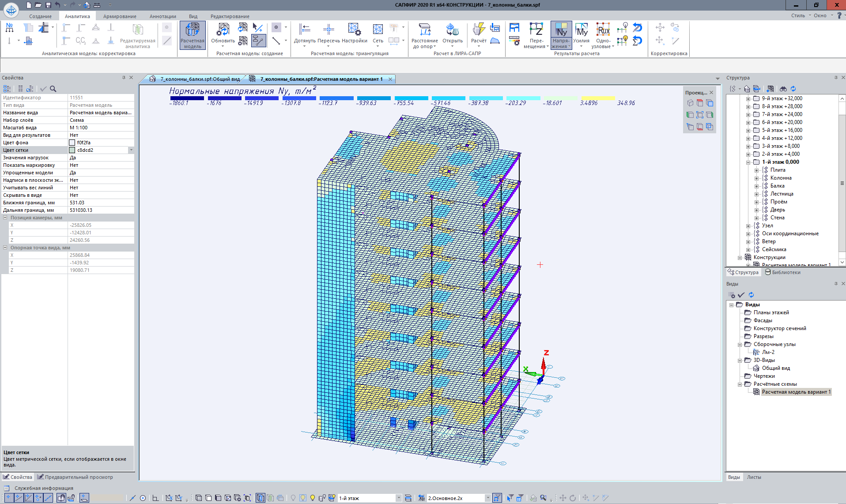The height and width of the screenshot is (504, 846).
Task: Run the Расчёт calculation icon
Action: click(478, 30)
